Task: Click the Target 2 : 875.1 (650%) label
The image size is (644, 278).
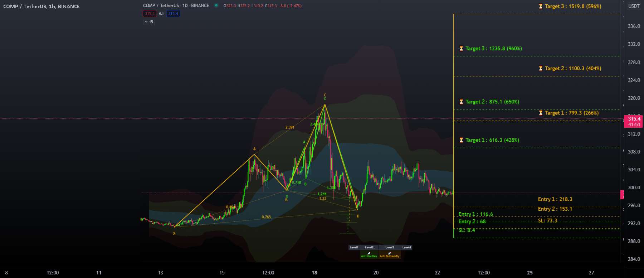Action: [x=492, y=102]
